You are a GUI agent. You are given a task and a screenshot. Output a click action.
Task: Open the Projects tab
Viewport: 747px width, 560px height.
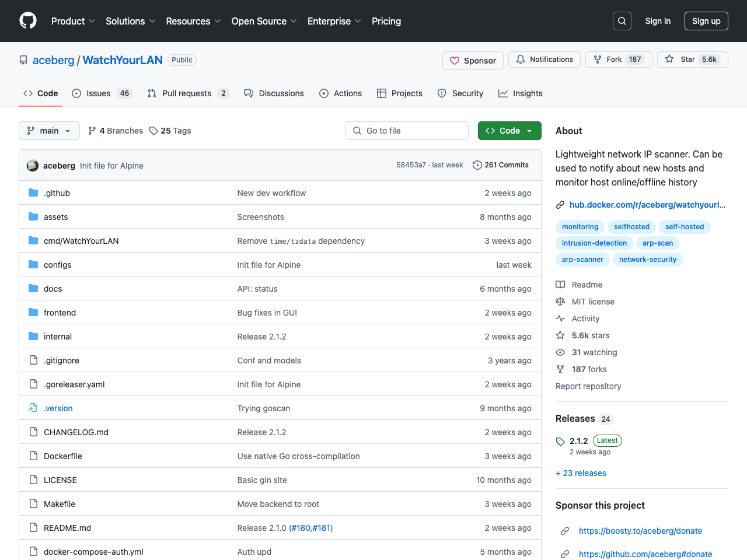point(400,93)
